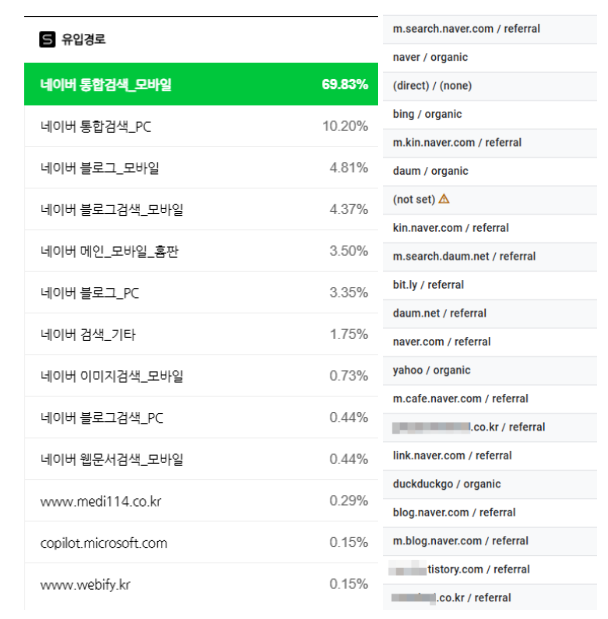Viewport: 608px width, 619px height.
Task: Select the 네이버 블로그_PC row
Action: pos(201,293)
